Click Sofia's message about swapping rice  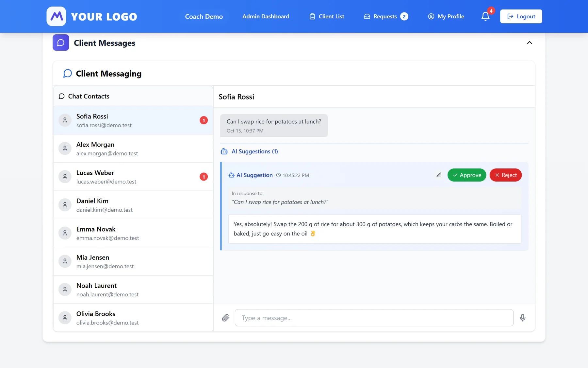(274, 126)
